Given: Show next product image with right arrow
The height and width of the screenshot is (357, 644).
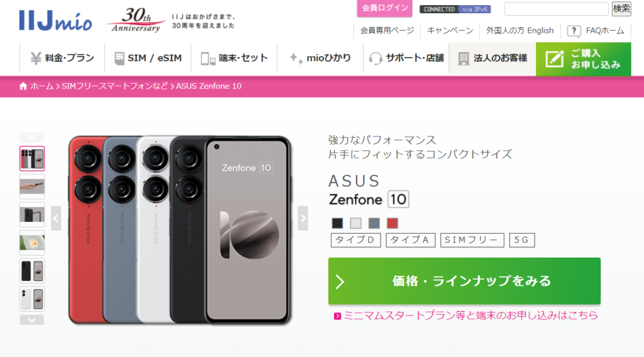Looking at the screenshot, I should [x=303, y=218].
